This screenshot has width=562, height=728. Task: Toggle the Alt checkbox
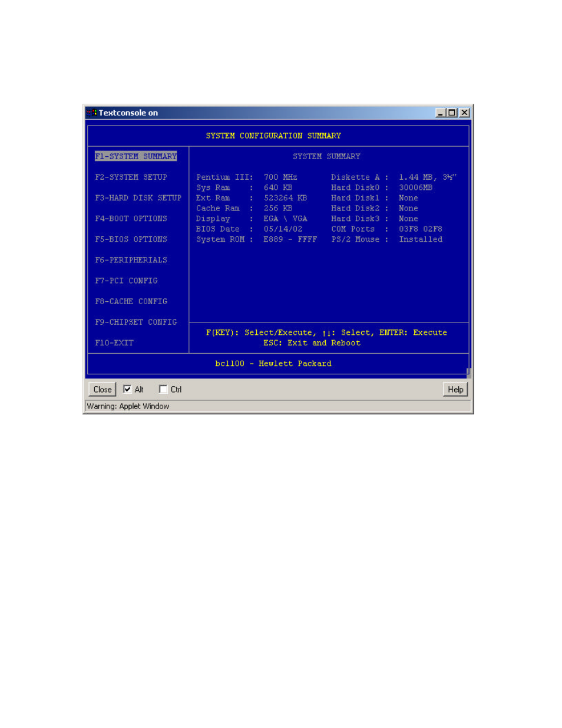pyautogui.click(x=127, y=389)
